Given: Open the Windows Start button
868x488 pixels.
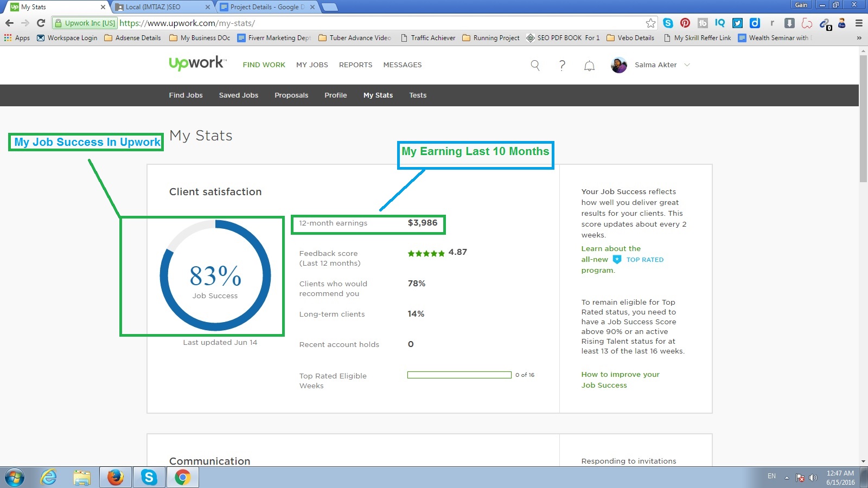Looking at the screenshot, I should (x=15, y=477).
